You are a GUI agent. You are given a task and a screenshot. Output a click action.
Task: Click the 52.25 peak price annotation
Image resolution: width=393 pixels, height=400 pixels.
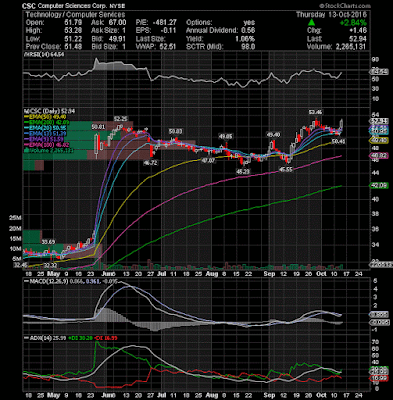[120, 119]
